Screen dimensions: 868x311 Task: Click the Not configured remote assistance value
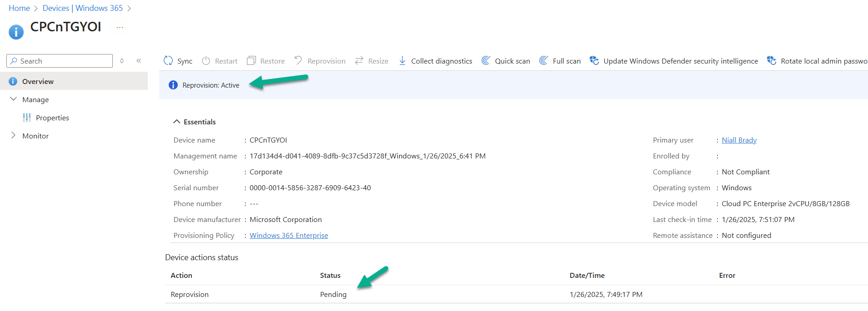746,235
